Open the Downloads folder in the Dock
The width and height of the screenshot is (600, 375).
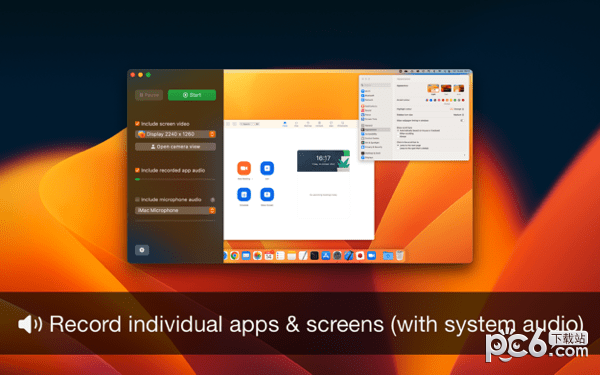pyautogui.click(x=388, y=256)
